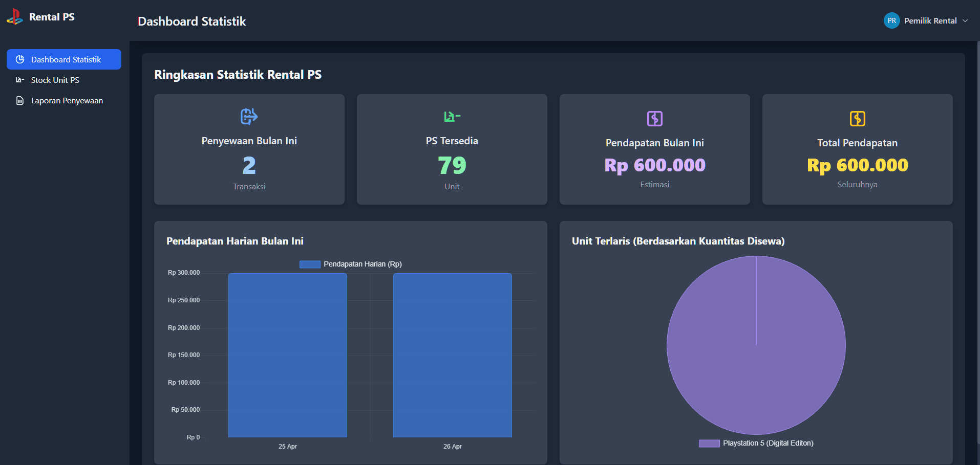Click the purple Pendapatan Bulan Ini dollar icon
This screenshot has height=465, width=980.
click(655, 119)
